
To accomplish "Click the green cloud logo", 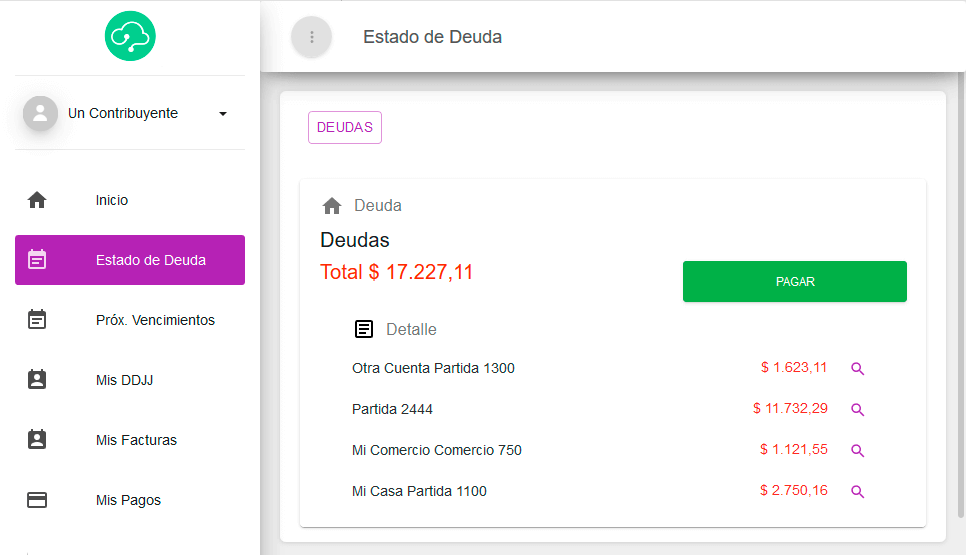I will [x=130, y=35].
